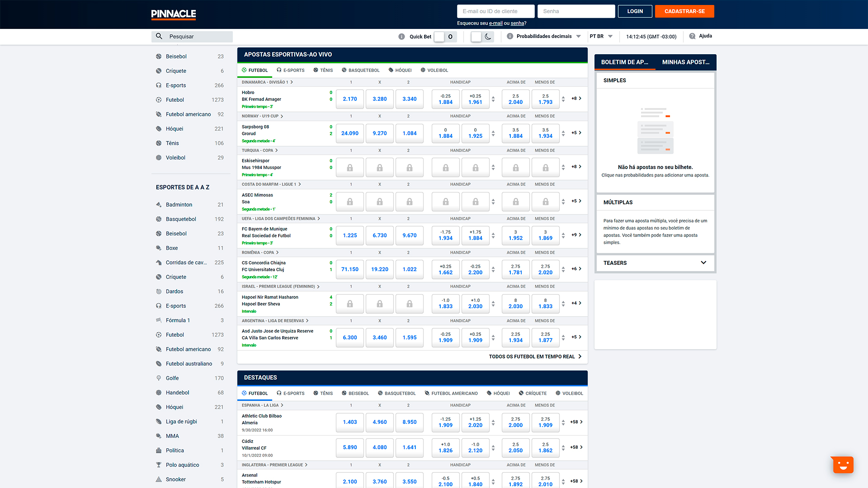Select Beisebol icon in top sidebar list
868x488 pixels.
(159, 56)
